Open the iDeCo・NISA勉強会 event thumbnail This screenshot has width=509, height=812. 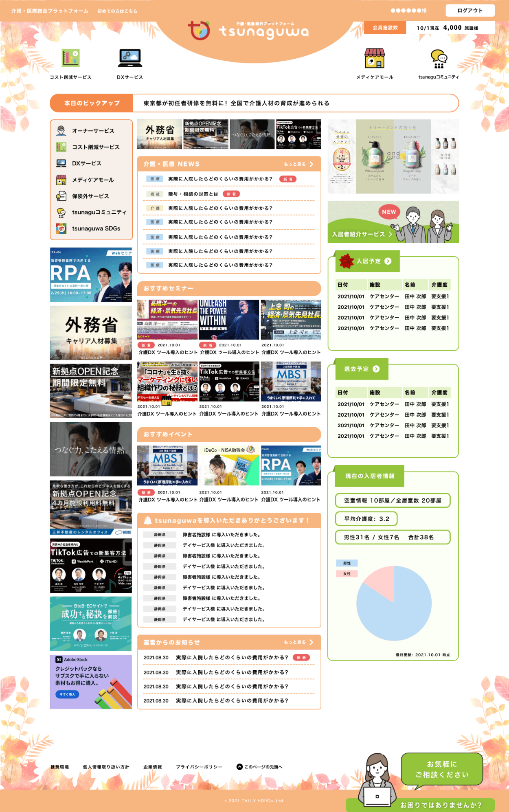(x=229, y=465)
